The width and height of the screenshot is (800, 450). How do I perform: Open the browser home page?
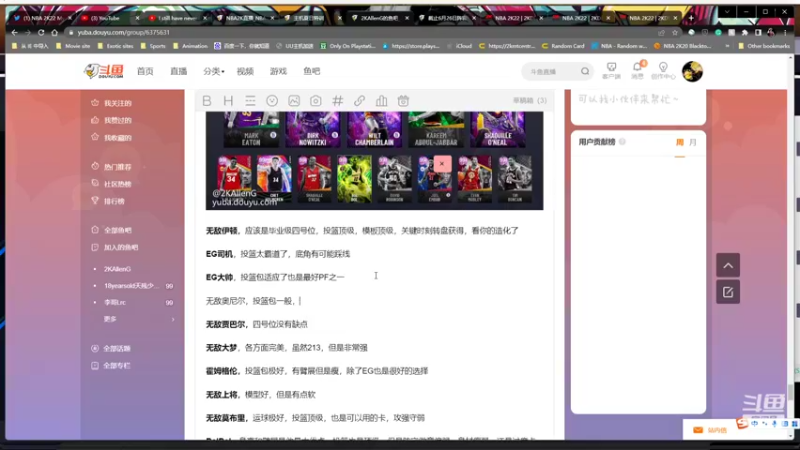tap(55, 32)
